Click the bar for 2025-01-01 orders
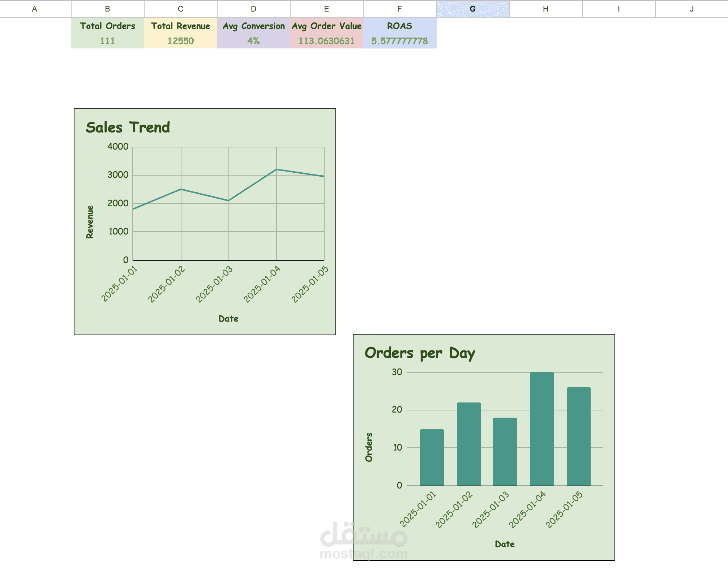This screenshot has height=573, width=728. click(432, 457)
